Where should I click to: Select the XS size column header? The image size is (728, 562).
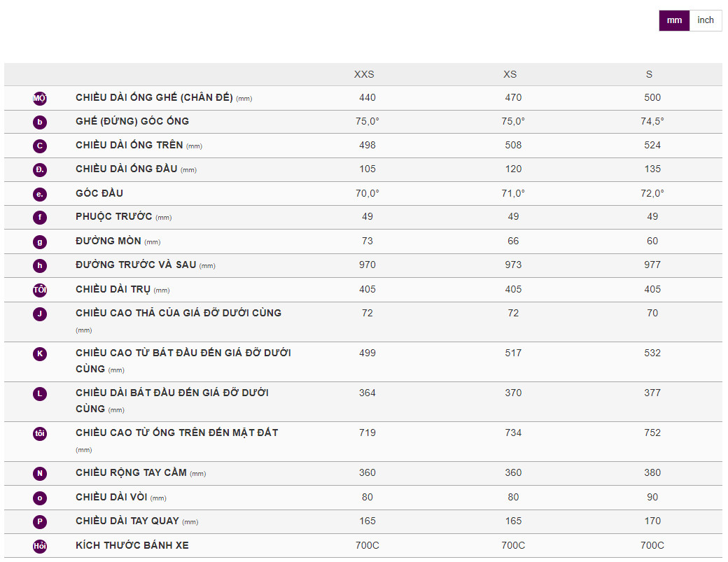pyautogui.click(x=510, y=74)
